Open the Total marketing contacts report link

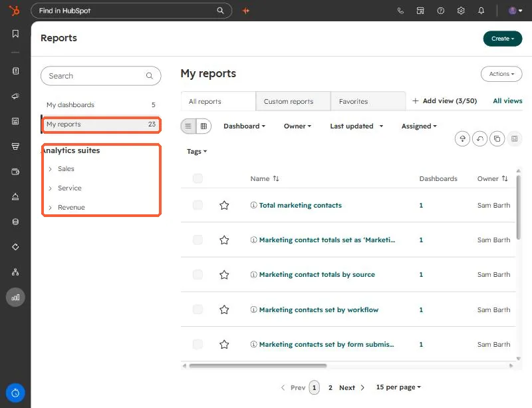301,205
